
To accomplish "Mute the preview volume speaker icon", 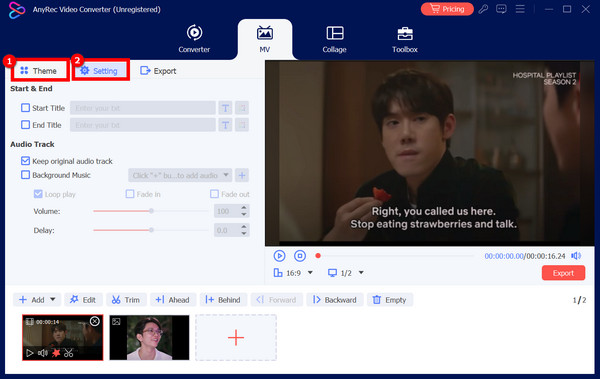I will tap(576, 256).
